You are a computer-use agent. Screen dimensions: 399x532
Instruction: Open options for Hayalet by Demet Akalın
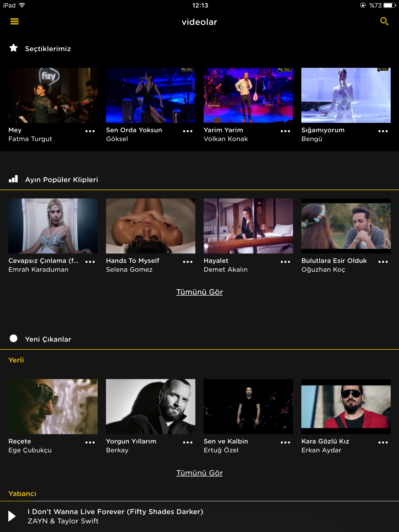[285, 262]
